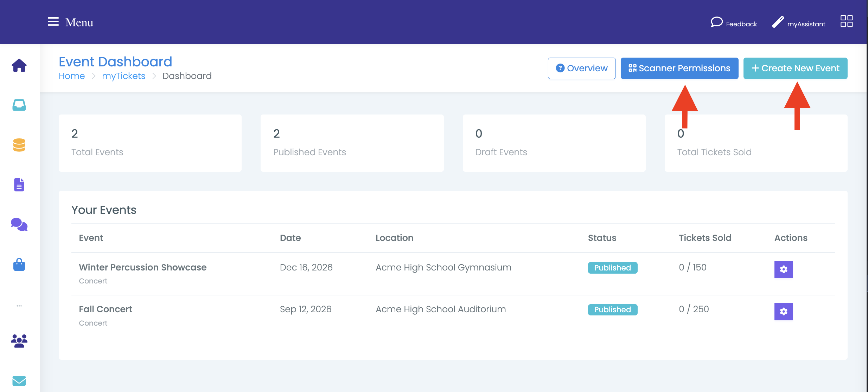This screenshot has height=392, width=868.
Task: Open the shopping bag sidebar icon
Action: [x=19, y=264]
